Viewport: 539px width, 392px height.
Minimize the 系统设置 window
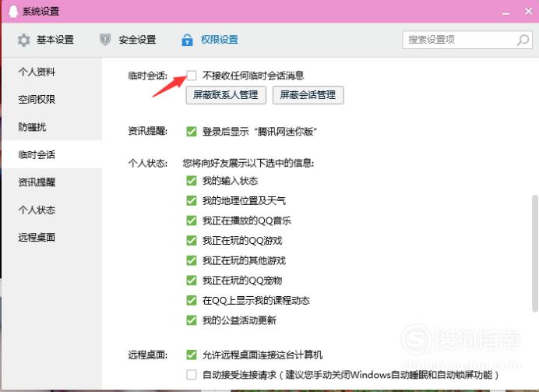[x=506, y=12]
